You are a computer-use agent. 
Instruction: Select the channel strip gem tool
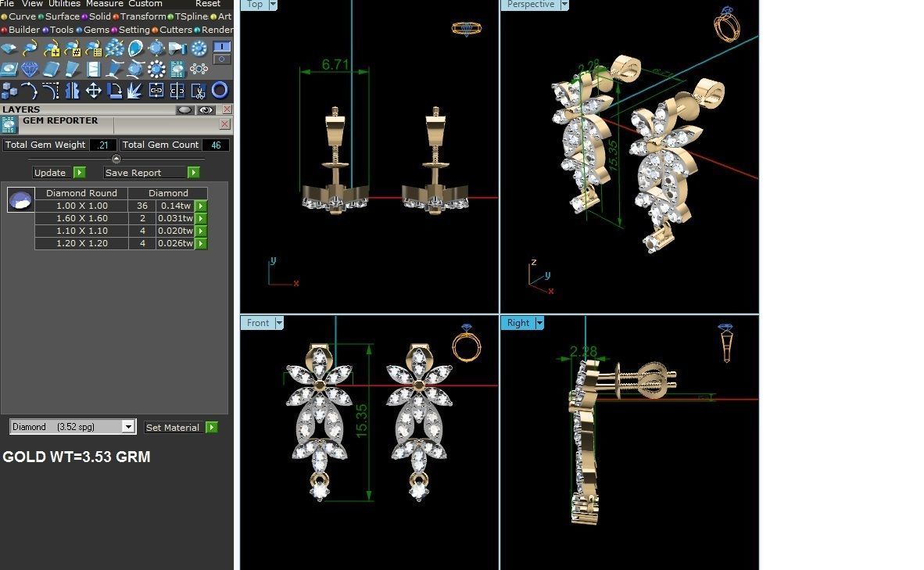pos(93,70)
